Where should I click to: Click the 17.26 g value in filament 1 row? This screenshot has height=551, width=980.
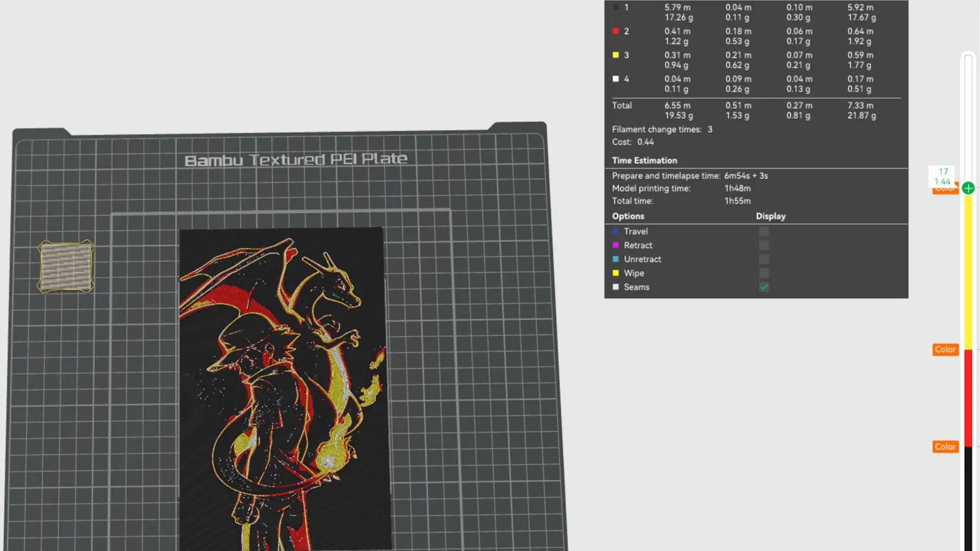[679, 18]
